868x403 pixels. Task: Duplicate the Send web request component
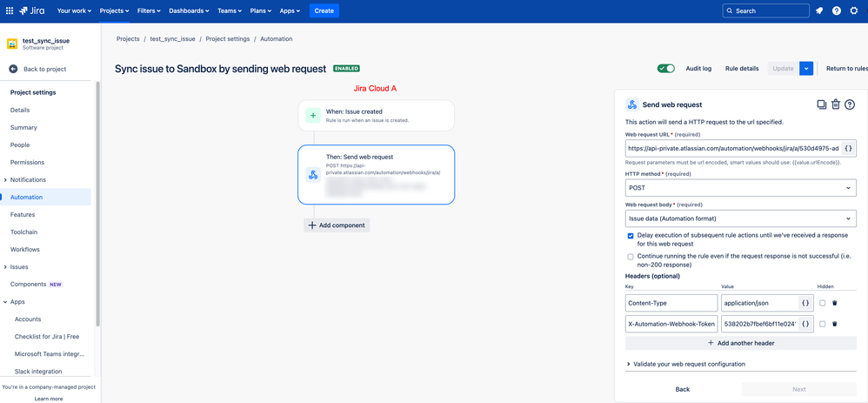click(822, 104)
